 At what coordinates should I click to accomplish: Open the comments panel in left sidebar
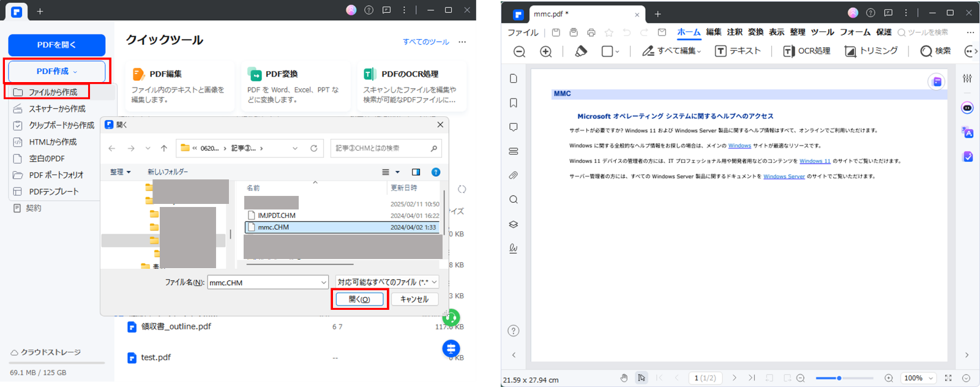(x=514, y=127)
